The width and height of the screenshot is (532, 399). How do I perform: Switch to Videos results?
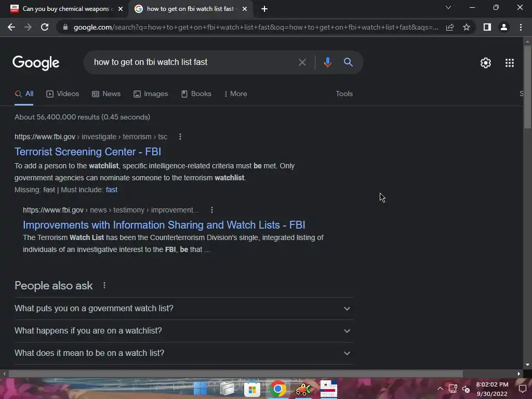[63, 94]
